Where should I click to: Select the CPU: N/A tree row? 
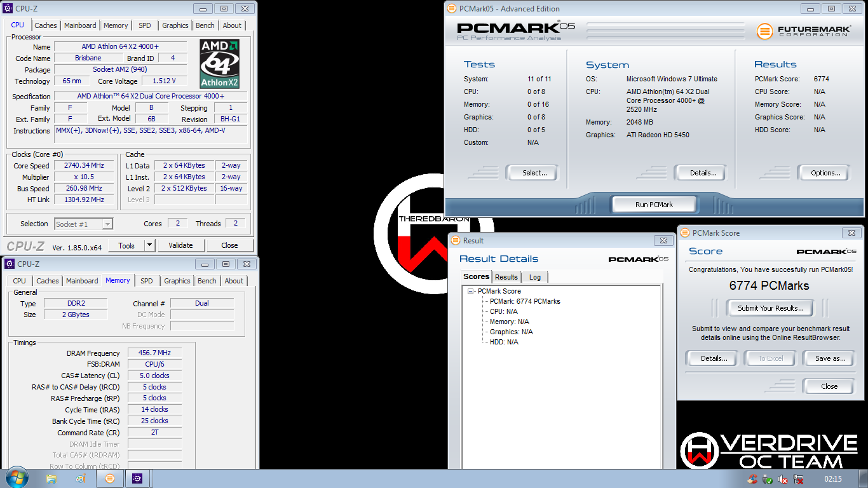click(x=504, y=311)
